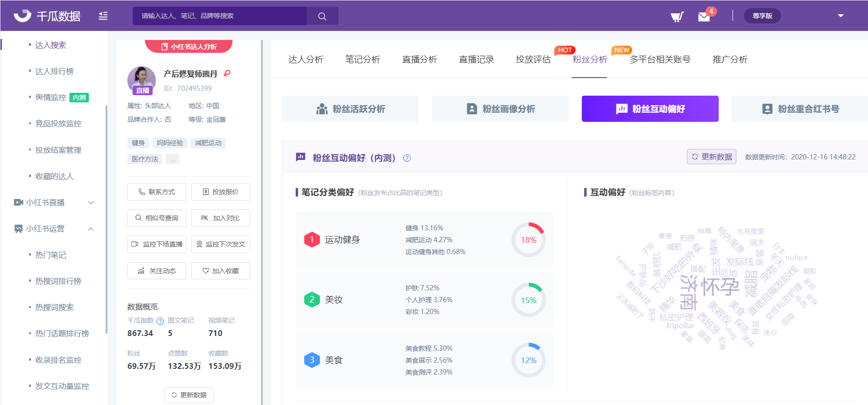Click the 千瓜指数 info question icon
This screenshot has width=868, height=405.
160,321
